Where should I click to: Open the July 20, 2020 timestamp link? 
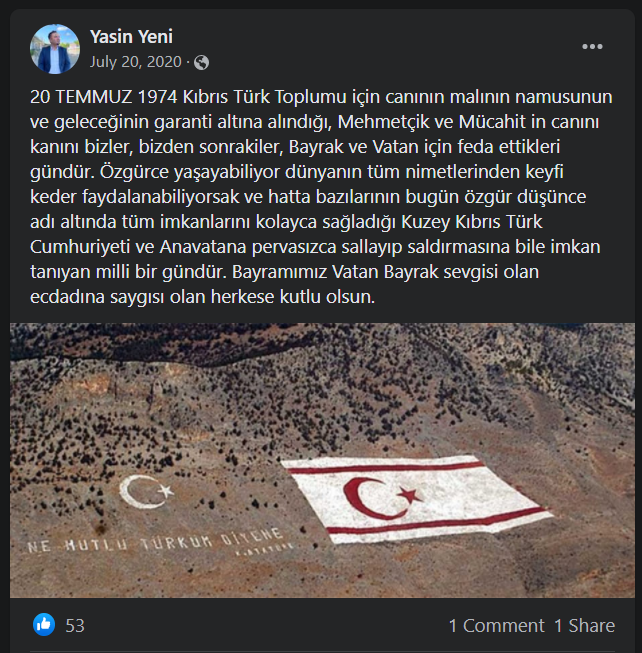136,62
